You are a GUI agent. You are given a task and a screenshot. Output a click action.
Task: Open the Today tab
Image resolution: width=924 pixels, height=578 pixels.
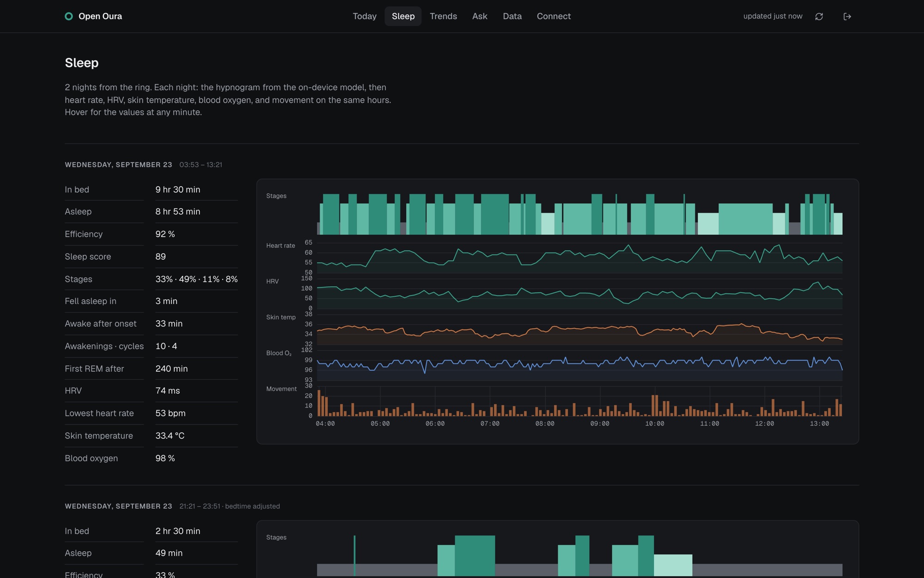[x=365, y=16]
